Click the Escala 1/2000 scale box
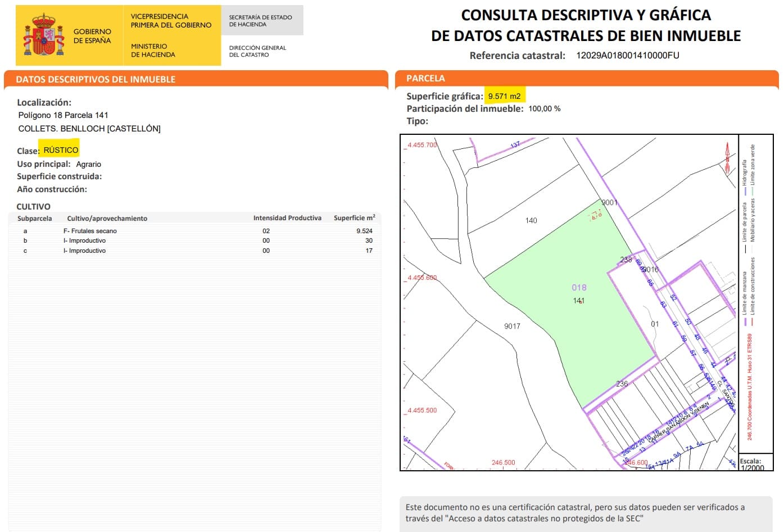The width and height of the screenshot is (784, 532). pos(752,465)
